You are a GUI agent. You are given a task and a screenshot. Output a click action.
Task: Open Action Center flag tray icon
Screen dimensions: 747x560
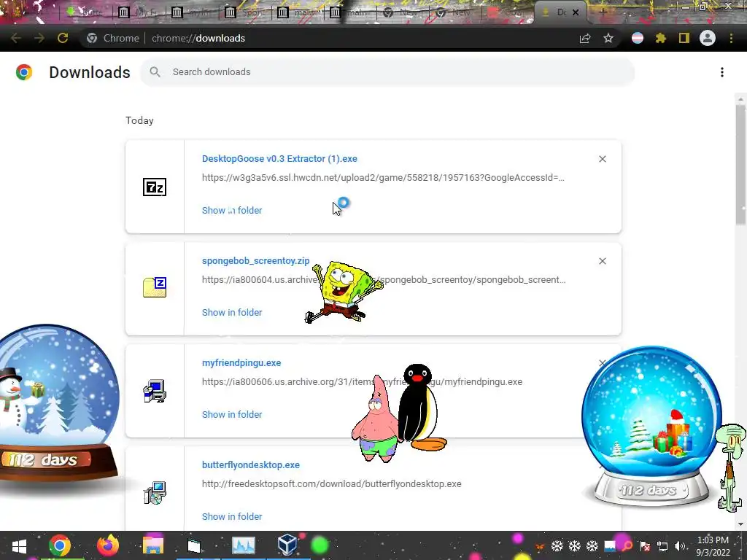pos(645,546)
